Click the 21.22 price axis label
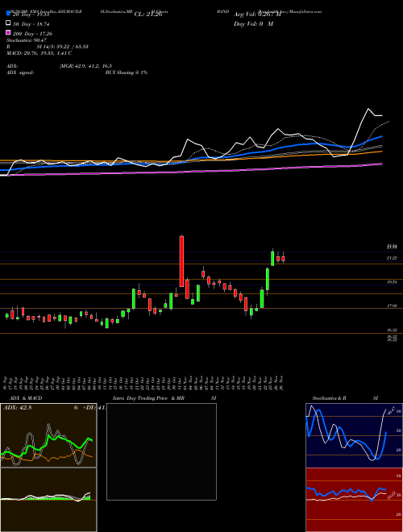The image size is (403, 532). click(392, 258)
